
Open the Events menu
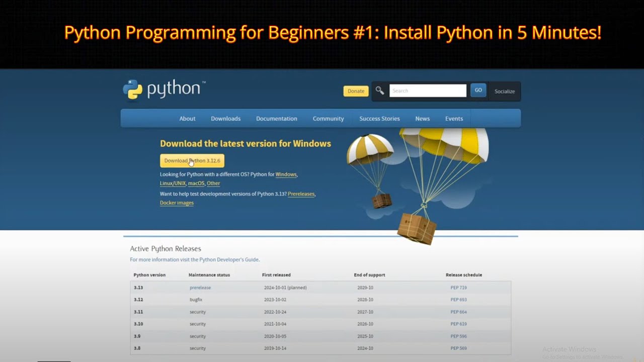(454, 119)
